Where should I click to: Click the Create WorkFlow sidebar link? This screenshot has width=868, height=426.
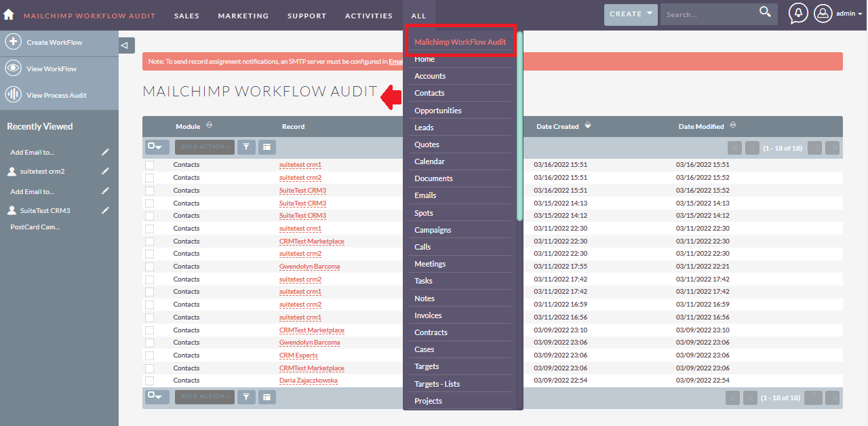54,42
